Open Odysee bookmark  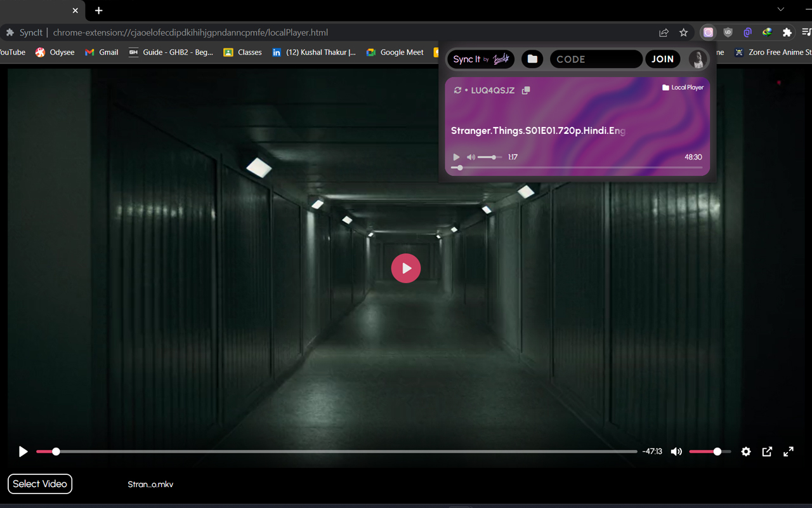[55, 52]
